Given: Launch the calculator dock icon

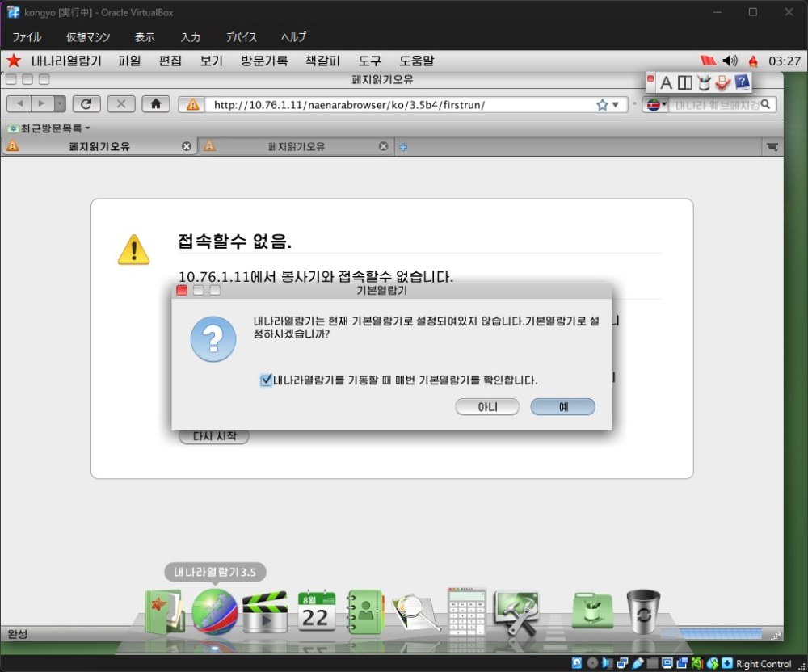Looking at the screenshot, I should [467, 611].
